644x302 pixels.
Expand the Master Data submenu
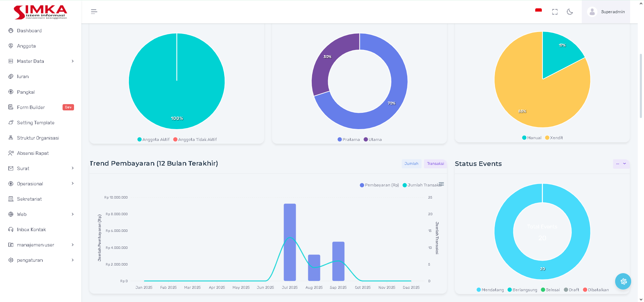tap(72, 61)
